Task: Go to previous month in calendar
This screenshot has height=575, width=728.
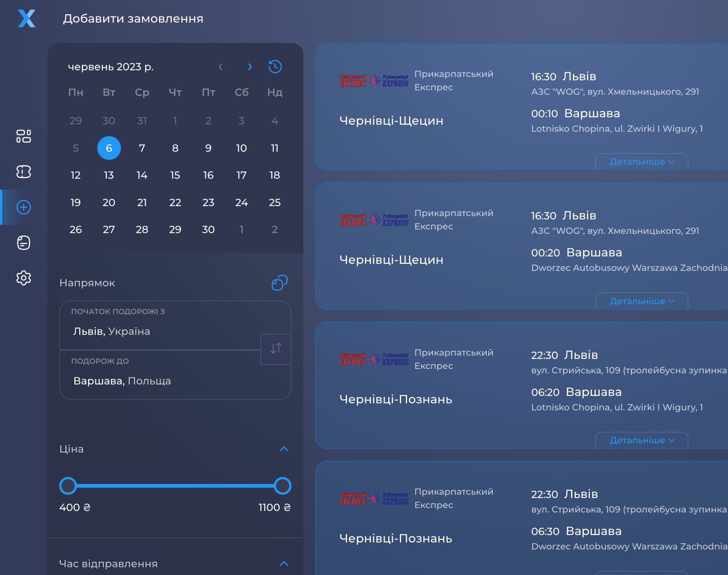Action: pyautogui.click(x=220, y=67)
